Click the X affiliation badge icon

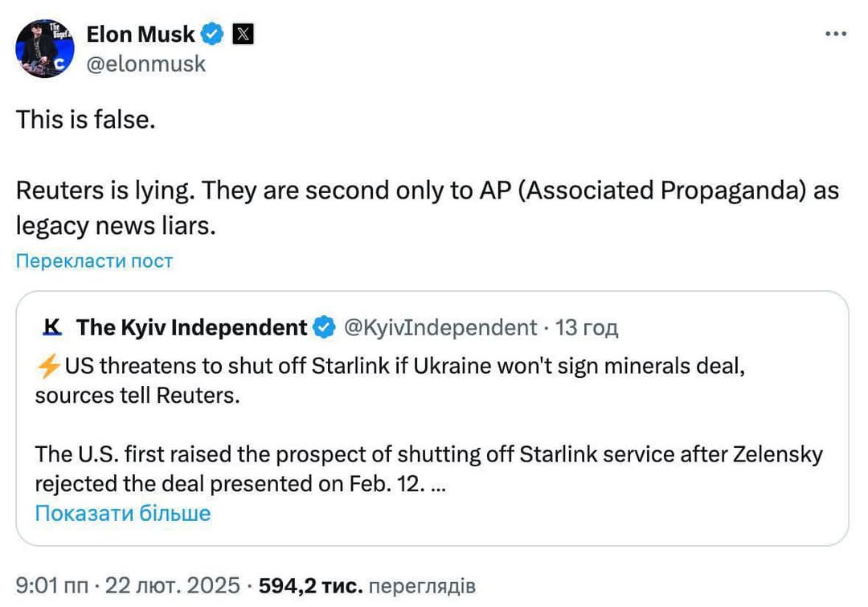(x=244, y=34)
